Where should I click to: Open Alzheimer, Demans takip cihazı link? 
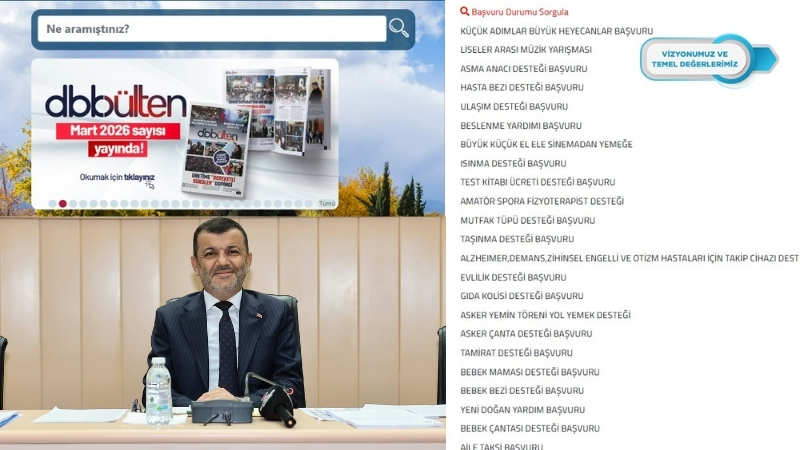(630, 258)
